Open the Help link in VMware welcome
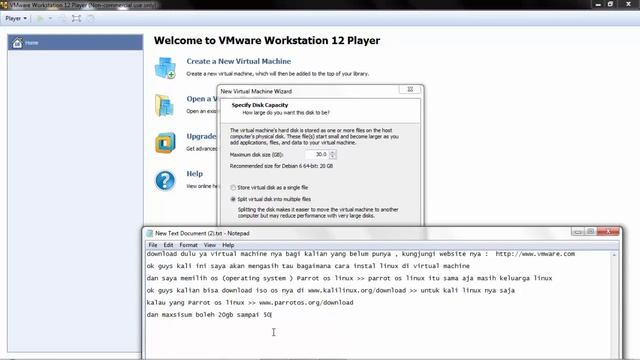The width and height of the screenshot is (640, 360). tap(195, 174)
